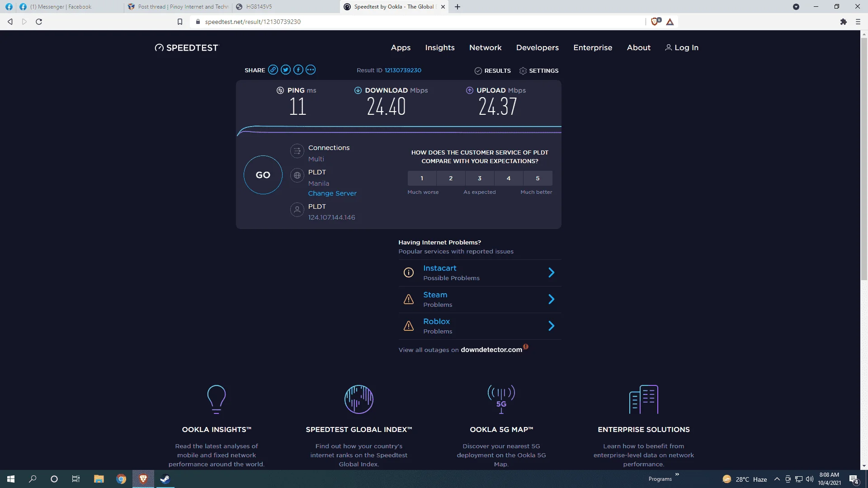The image size is (868, 488).
Task: Rate PLDT customer service 2
Action: point(451,178)
